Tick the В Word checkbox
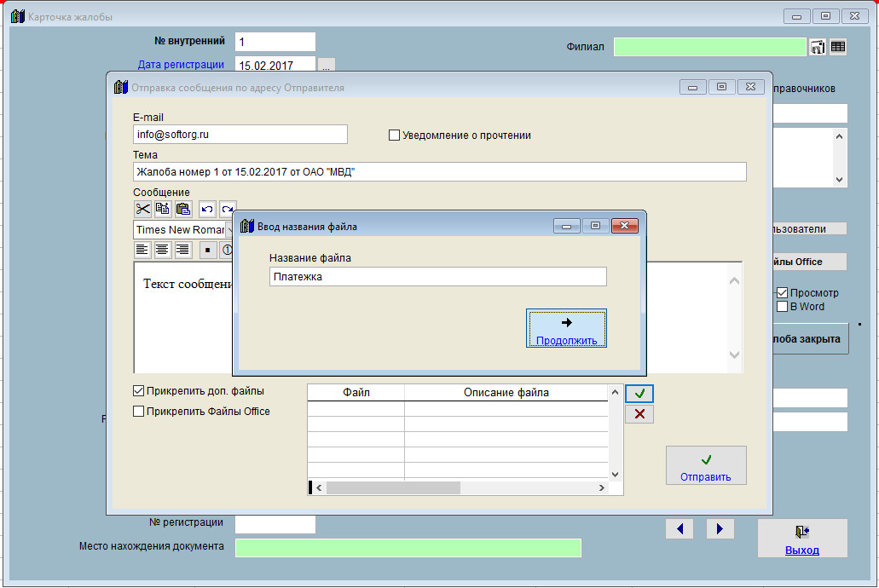The height and width of the screenshot is (588, 879). pyautogui.click(x=782, y=307)
